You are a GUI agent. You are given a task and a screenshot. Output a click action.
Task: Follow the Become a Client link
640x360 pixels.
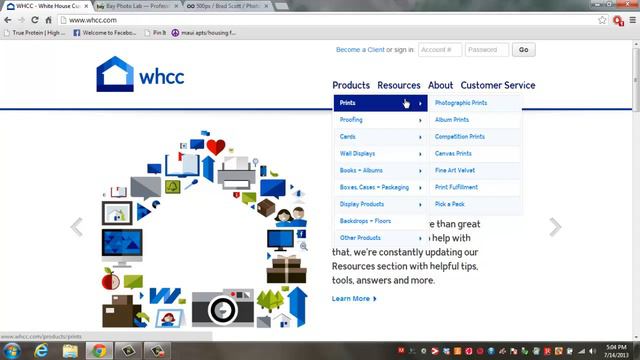tap(360, 50)
